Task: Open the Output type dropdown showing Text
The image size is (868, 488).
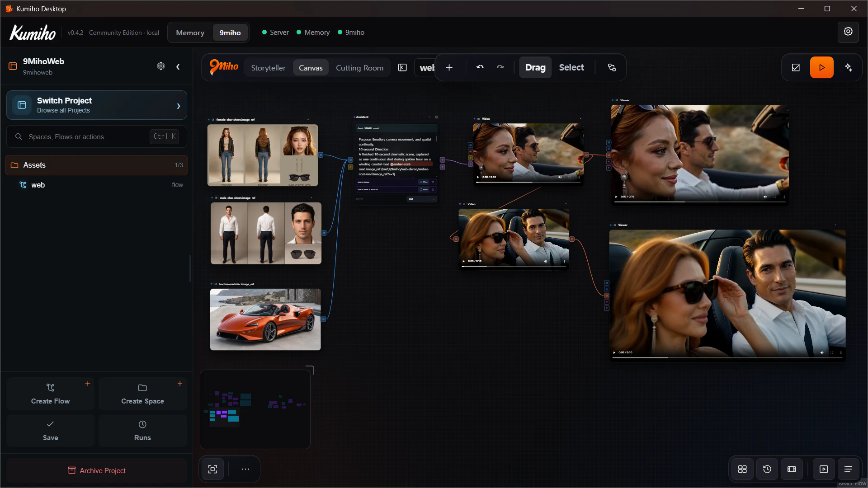Action: coord(422,199)
